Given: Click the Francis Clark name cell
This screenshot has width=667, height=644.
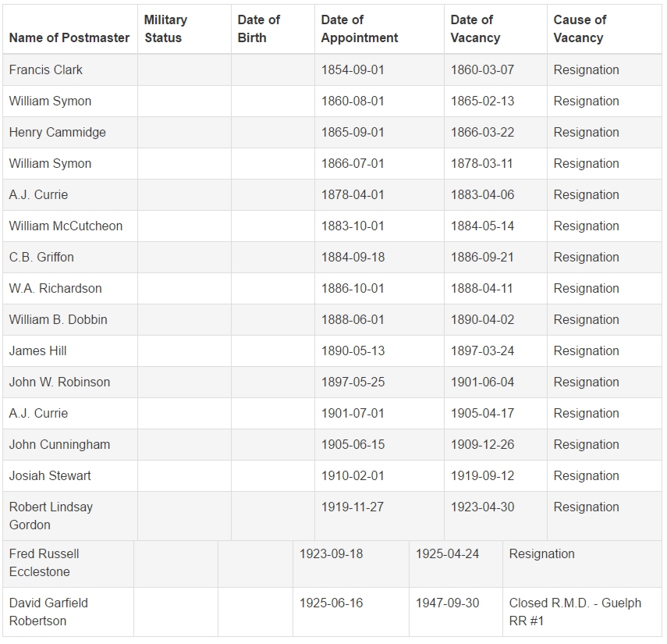Looking at the screenshot, I should pos(45,69).
